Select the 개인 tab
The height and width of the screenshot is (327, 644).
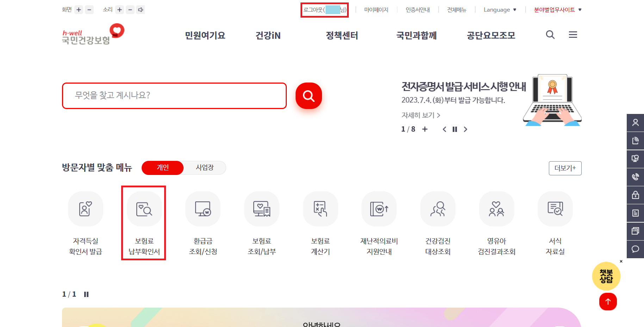click(x=162, y=168)
